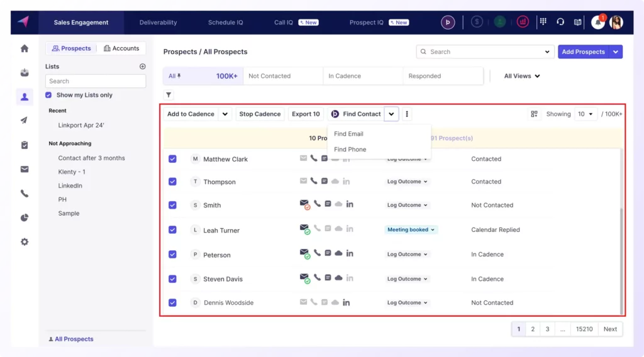Click the Stop Cadence button
The image size is (644, 357).
coord(260,114)
